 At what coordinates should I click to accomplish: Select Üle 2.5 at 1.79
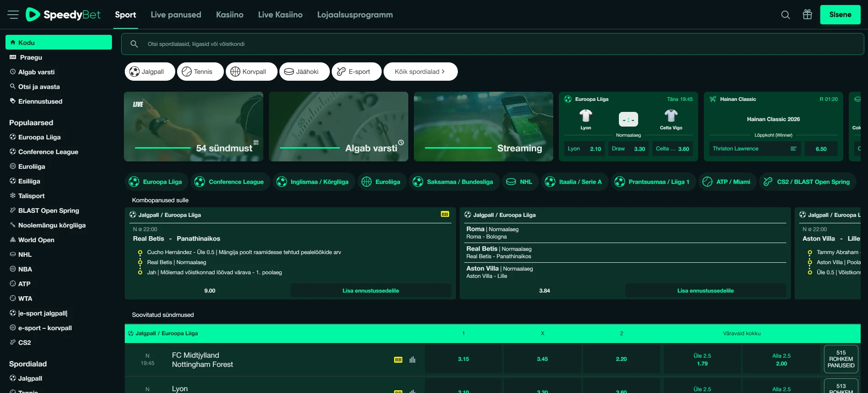point(702,359)
